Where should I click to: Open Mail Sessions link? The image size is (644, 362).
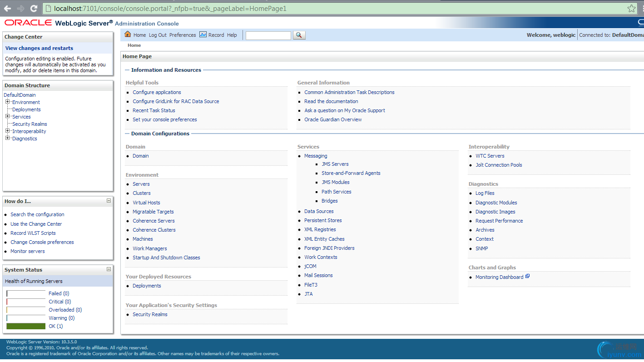click(318, 275)
